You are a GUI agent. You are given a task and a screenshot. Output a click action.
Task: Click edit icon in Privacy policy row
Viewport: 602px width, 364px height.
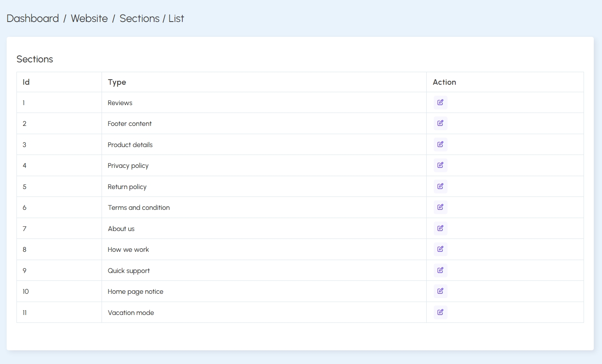[440, 165]
